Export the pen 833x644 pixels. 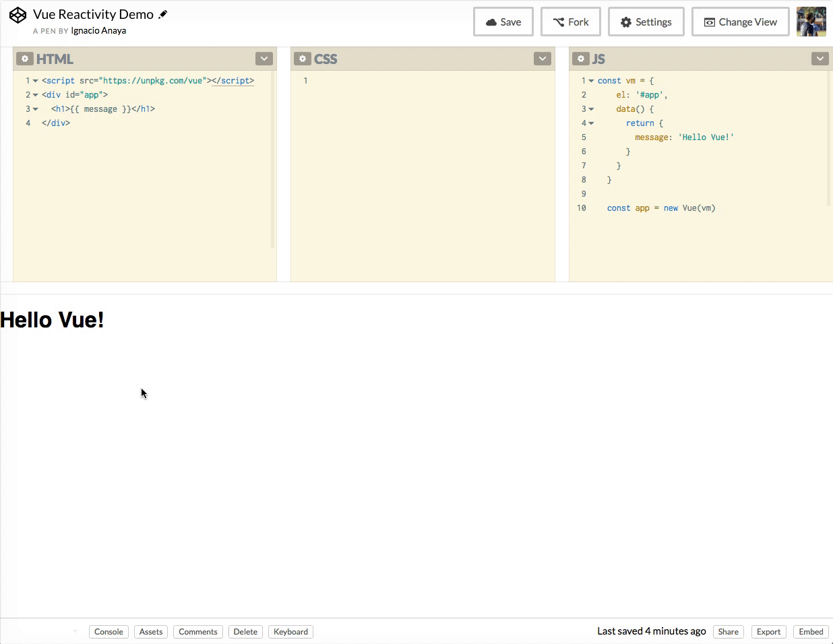[768, 632]
